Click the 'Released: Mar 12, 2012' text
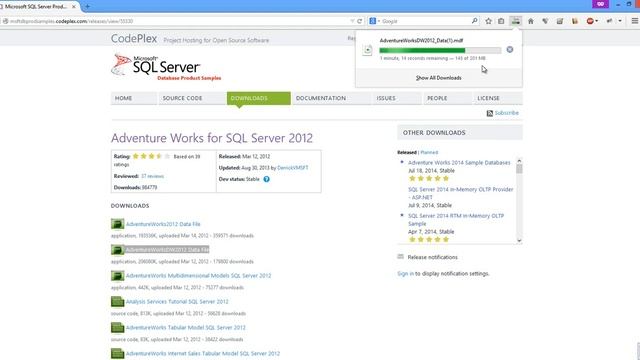This screenshot has height=360, width=640. (x=244, y=156)
